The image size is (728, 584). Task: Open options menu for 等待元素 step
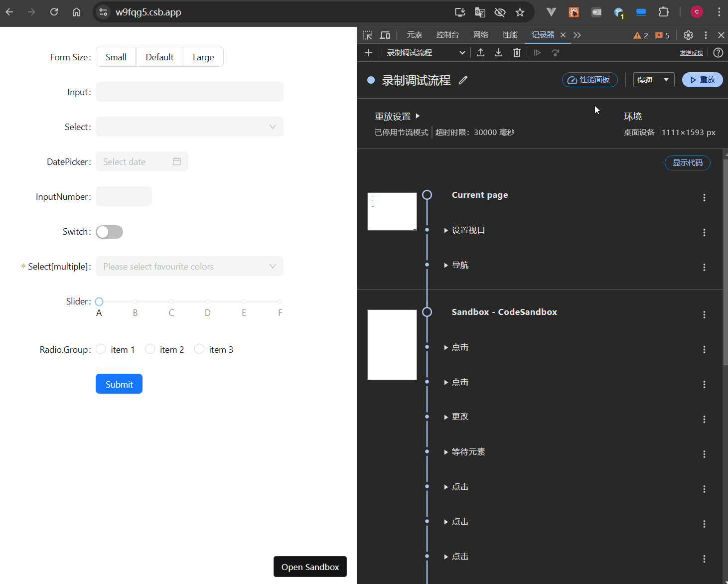click(704, 454)
